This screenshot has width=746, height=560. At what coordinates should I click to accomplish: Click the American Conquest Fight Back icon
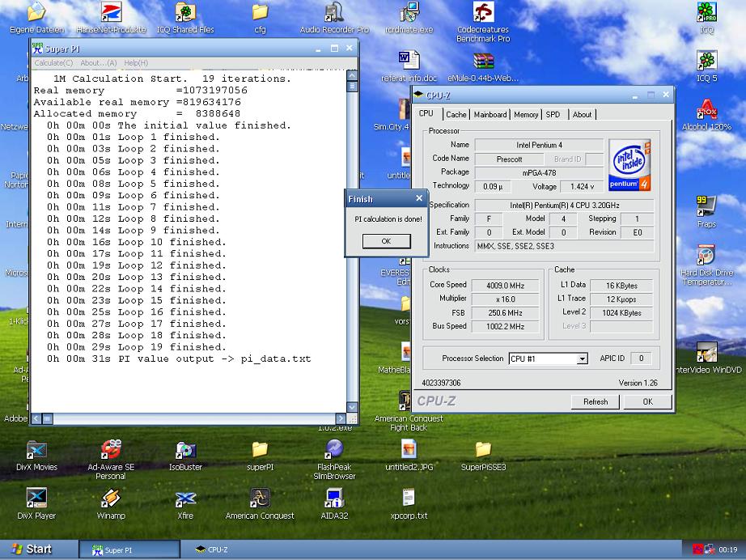click(x=409, y=411)
